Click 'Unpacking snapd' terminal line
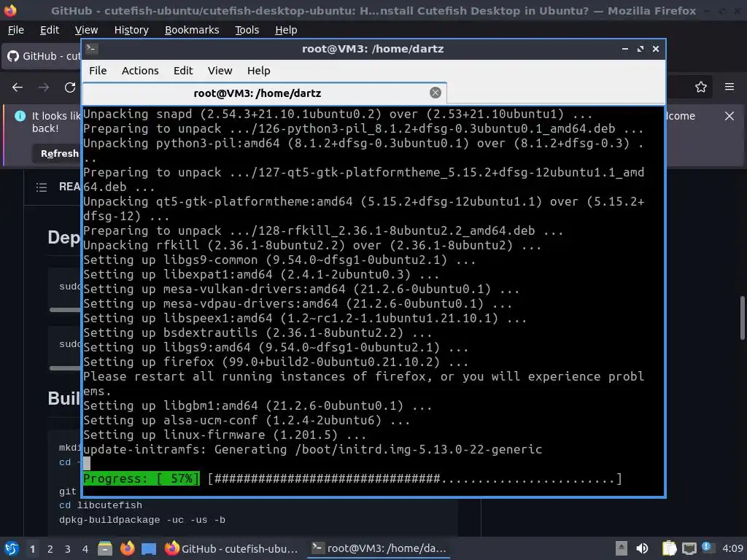The width and height of the screenshot is (747, 560). click(x=338, y=114)
